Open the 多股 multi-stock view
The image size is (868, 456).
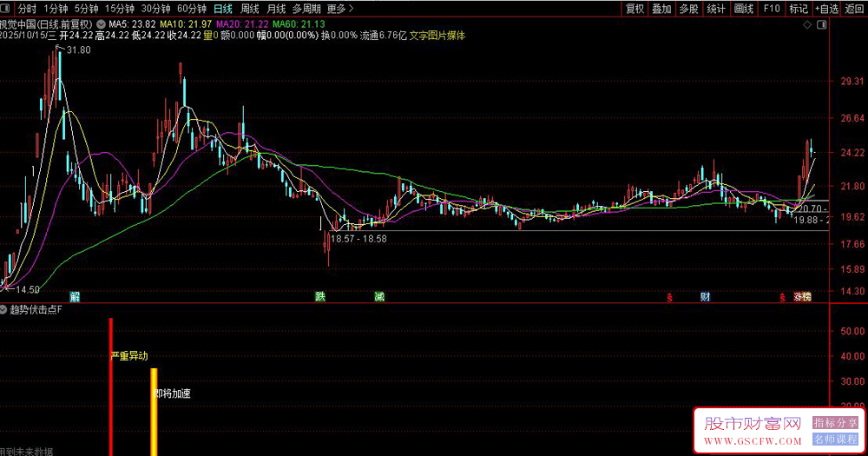click(x=688, y=9)
